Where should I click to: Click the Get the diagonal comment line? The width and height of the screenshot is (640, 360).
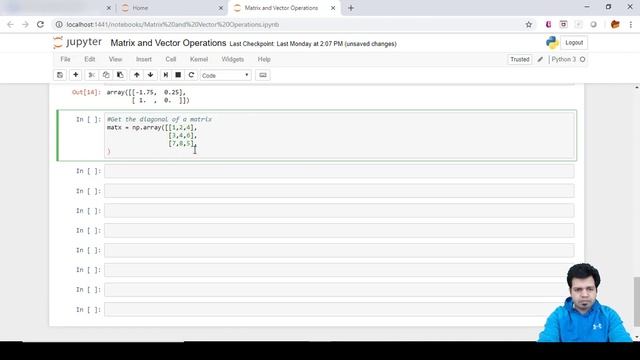point(160,119)
